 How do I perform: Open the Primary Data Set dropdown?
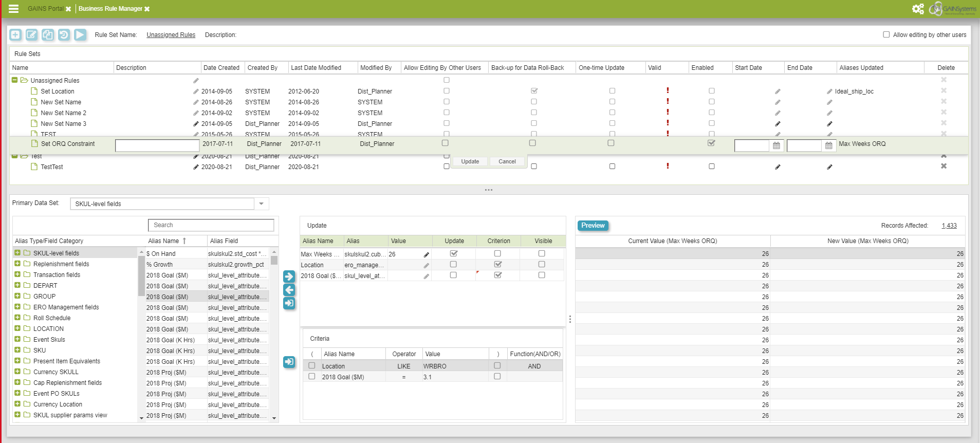[x=261, y=204]
